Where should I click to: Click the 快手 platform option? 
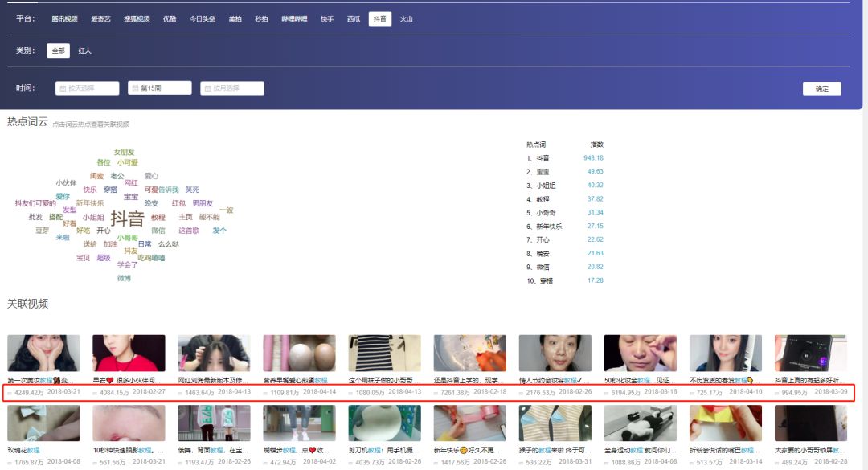click(327, 18)
